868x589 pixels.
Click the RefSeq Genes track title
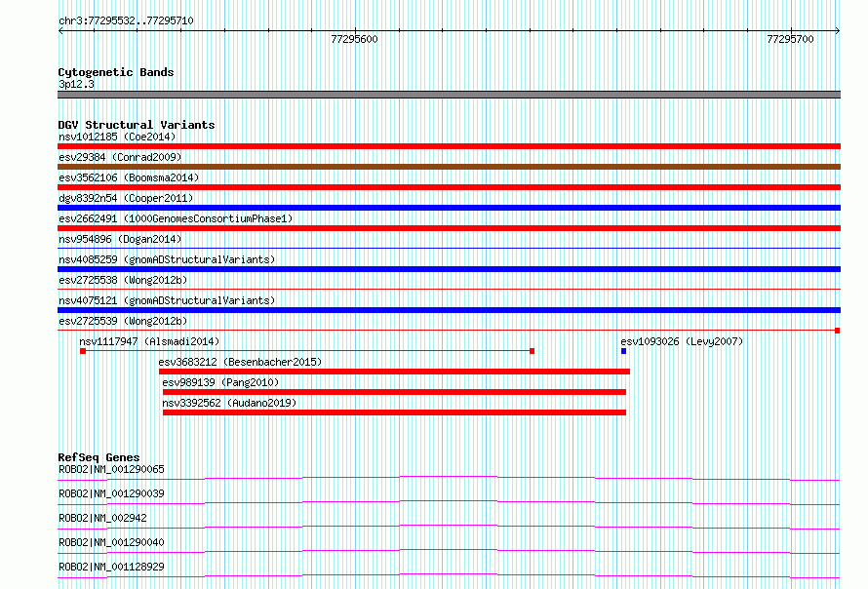(x=99, y=457)
